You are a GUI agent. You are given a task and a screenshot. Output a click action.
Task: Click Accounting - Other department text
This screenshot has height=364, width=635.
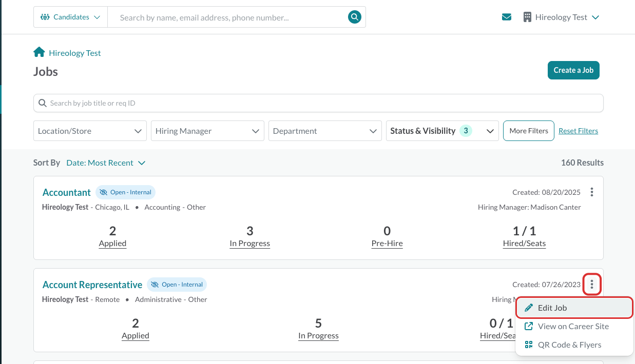tap(175, 207)
